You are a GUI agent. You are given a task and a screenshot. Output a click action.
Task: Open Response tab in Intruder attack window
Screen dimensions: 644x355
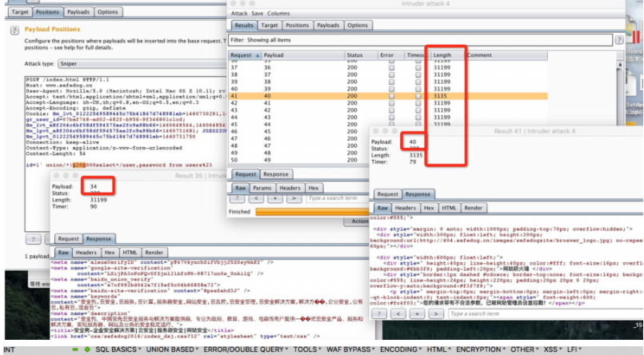click(x=275, y=174)
